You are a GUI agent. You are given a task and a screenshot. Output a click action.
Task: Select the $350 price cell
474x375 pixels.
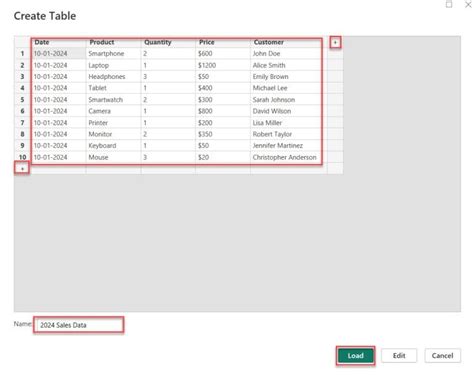point(223,134)
